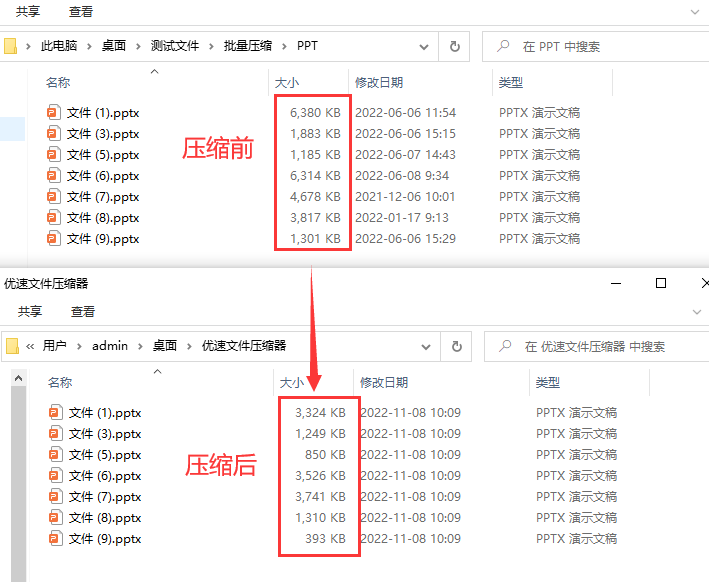Screen dimensions: 709x582
Task: Open the 共享 tab in the 优速文件压缩器 window
Action: click(x=30, y=311)
